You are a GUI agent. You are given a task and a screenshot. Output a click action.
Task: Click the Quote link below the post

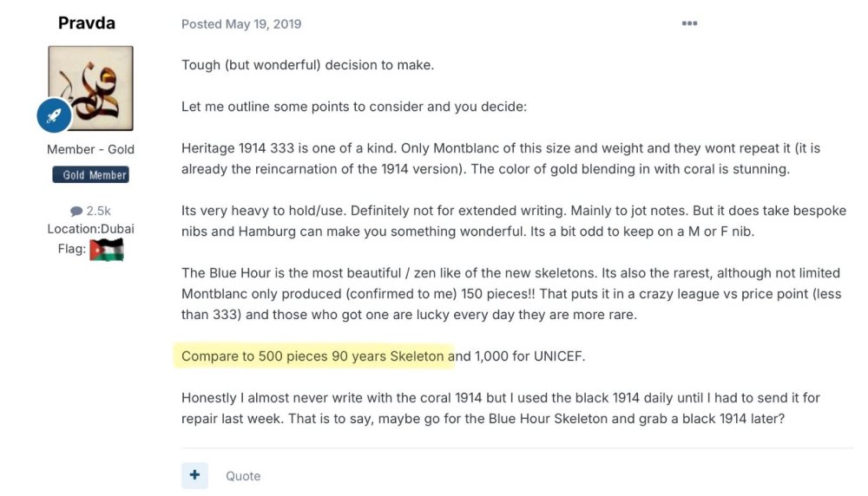(243, 476)
